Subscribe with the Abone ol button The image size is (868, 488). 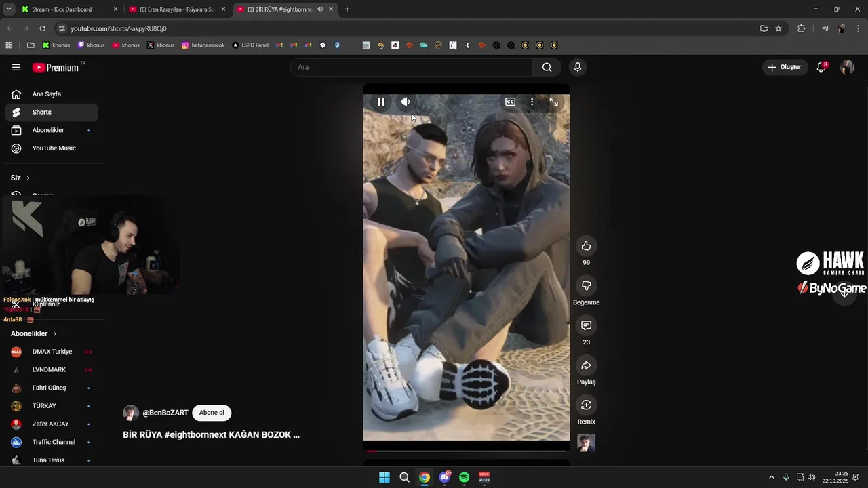point(212,413)
